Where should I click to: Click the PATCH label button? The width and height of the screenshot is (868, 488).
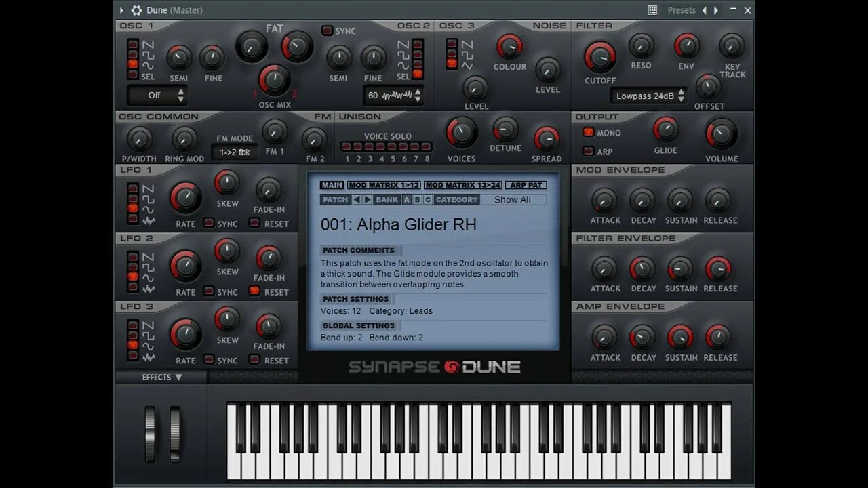click(335, 200)
